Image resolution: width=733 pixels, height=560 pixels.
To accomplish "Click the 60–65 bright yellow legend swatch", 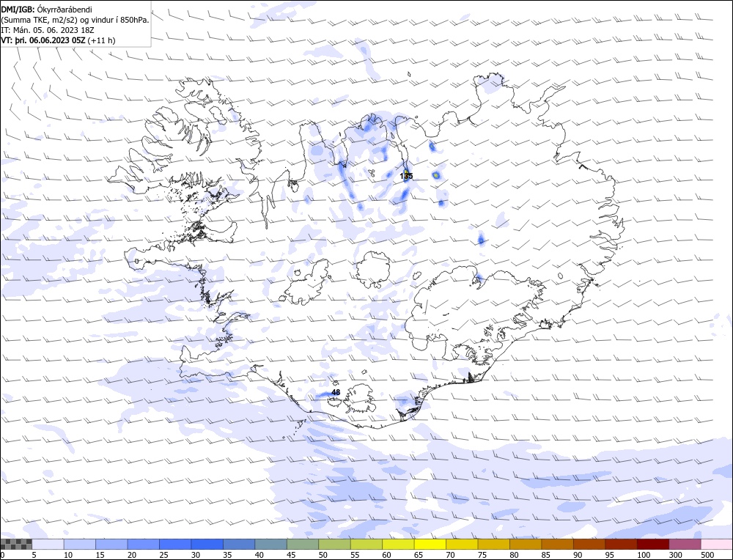I will [398, 544].
